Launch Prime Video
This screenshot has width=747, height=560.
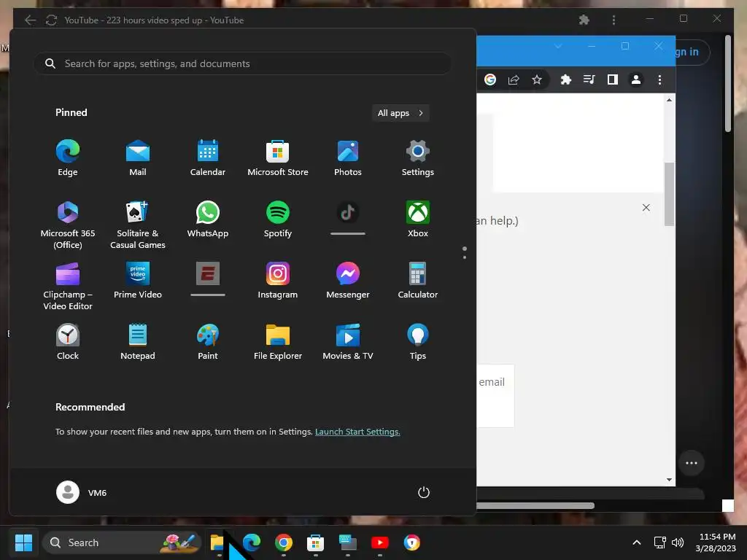coord(138,280)
